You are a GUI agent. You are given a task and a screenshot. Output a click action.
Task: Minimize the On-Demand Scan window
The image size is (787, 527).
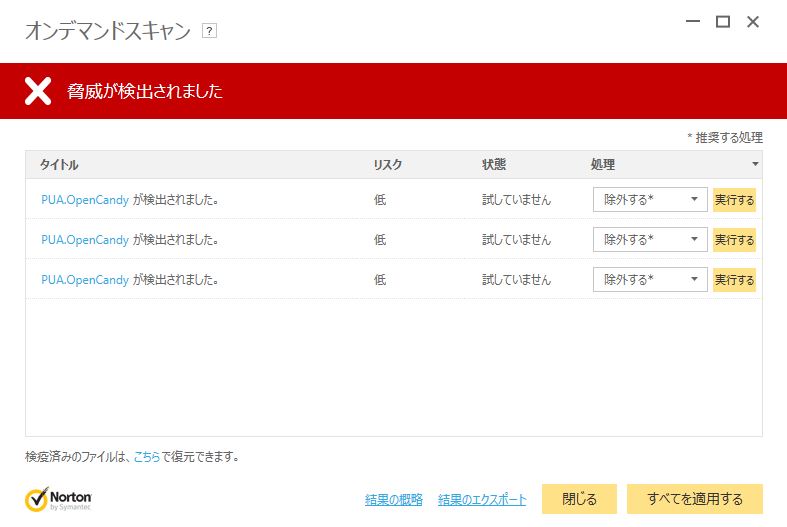pyautogui.click(x=693, y=22)
